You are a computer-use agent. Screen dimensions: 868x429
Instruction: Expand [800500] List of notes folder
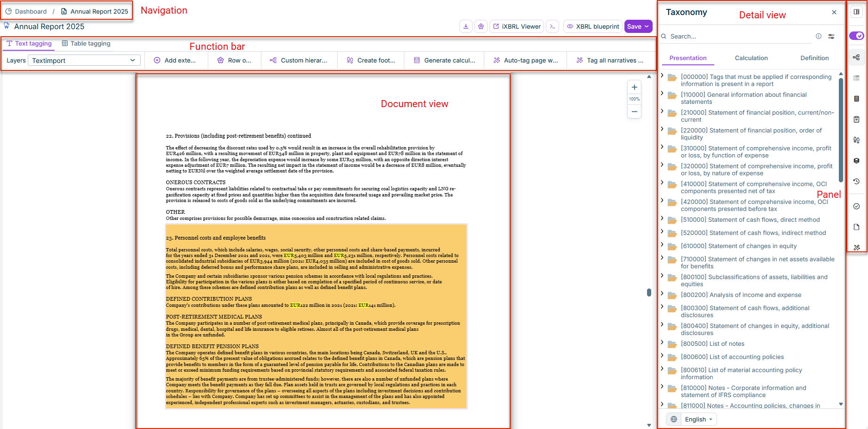[662, 342]
